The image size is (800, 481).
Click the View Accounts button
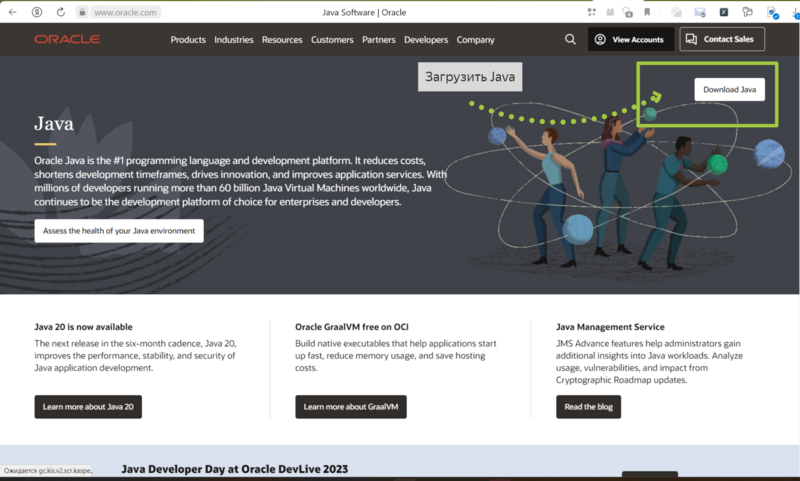point(631,39)
